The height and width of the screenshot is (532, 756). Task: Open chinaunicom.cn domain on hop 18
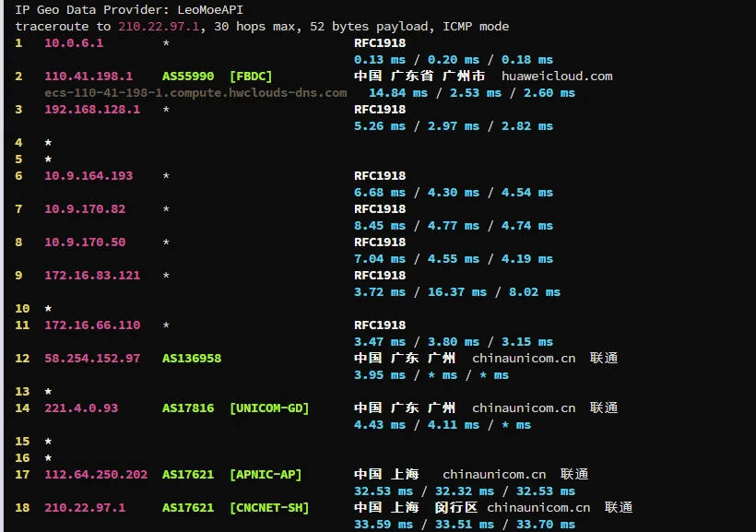click(538, 507)
